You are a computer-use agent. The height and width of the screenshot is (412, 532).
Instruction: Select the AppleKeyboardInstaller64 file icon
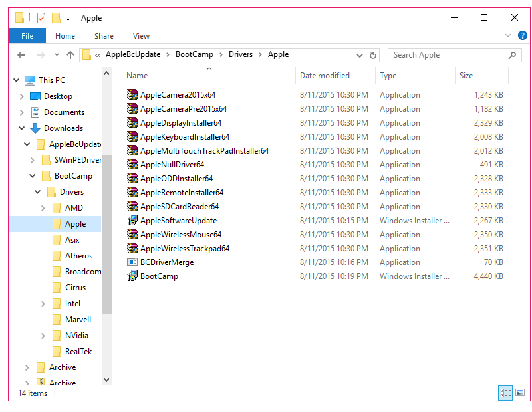[132, 136]
